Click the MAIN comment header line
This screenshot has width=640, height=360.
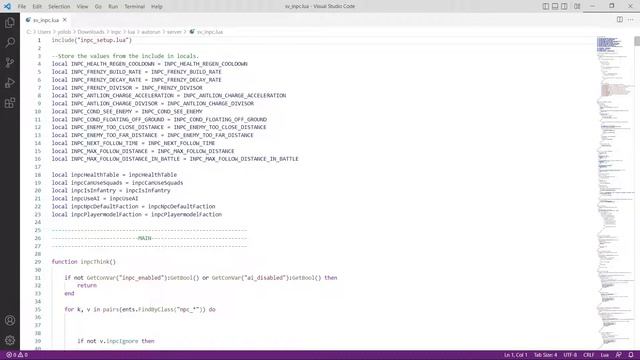149,238
